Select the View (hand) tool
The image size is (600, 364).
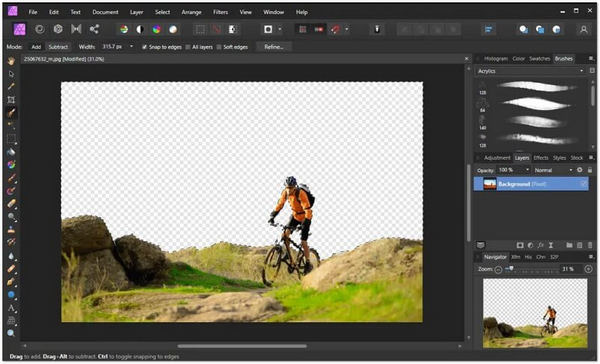[11, 61]
